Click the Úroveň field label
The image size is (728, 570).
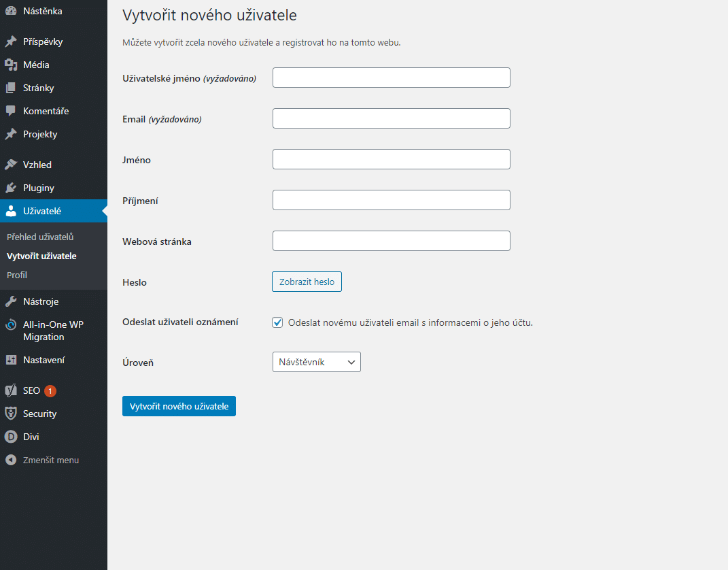click(138, 363)
